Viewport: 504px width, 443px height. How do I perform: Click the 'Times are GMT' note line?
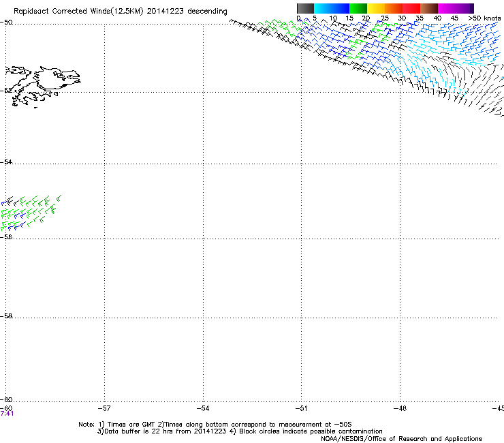click(215, 425)
